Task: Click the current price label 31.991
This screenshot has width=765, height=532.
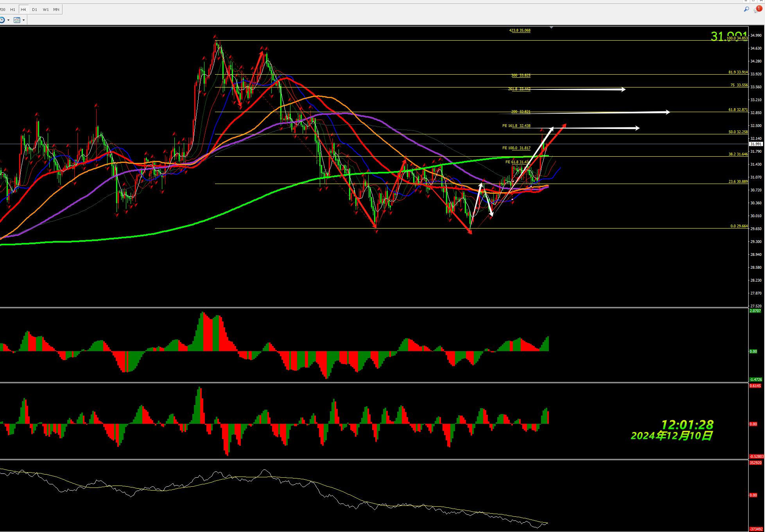Action: [756, 144]
